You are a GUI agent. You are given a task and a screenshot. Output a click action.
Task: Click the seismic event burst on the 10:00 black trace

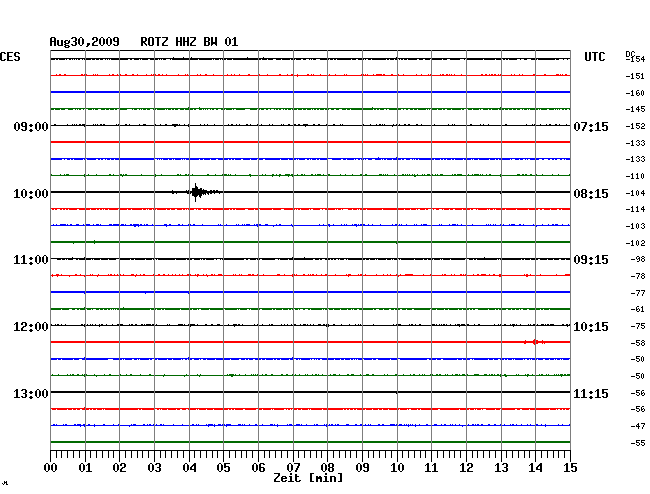click(x=198, y=192)
